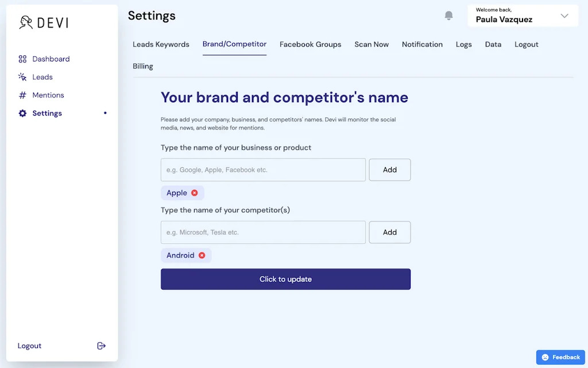Click the Settings gear icon

[x=22, y=113]
